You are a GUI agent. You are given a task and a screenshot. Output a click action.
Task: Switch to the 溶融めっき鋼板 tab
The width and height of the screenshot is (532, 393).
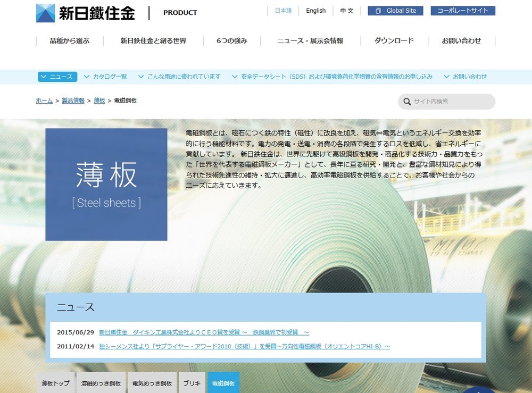(x=101, y=383)
